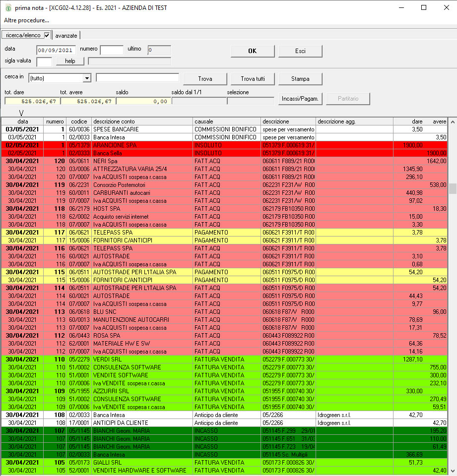This screenshot has height=476, width=457.
Task: Click ANTICIPI DA CLIENTE row 108
Action: coord(224,422)
